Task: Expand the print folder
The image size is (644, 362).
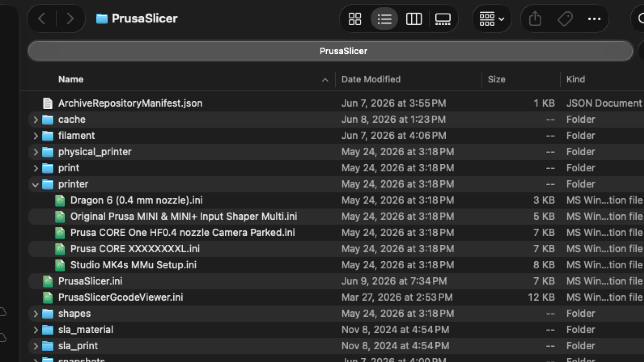Action: coord(36,168)
